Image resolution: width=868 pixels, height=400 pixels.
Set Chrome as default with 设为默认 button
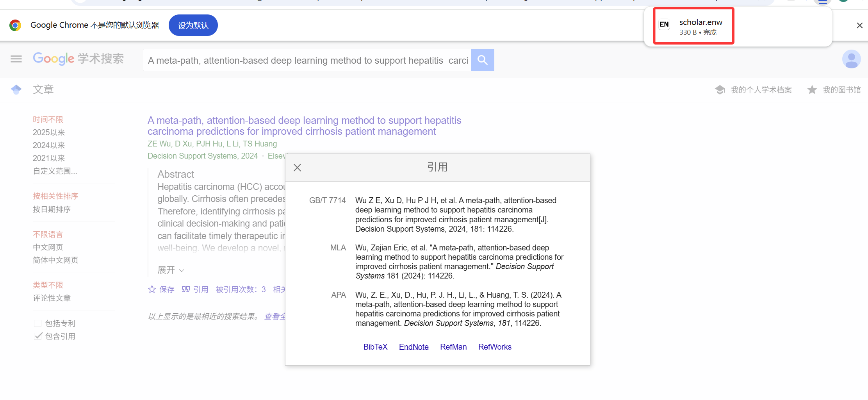pos(193,25)
